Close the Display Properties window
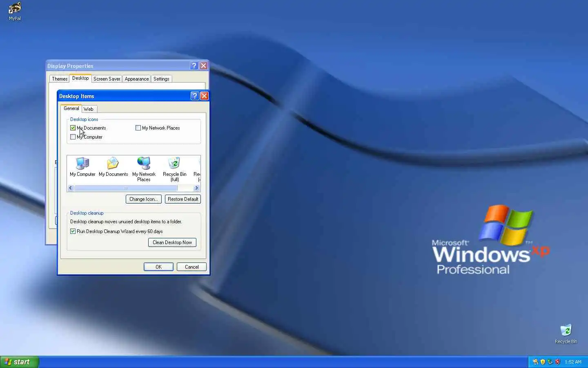 click(x=203, y=66)
